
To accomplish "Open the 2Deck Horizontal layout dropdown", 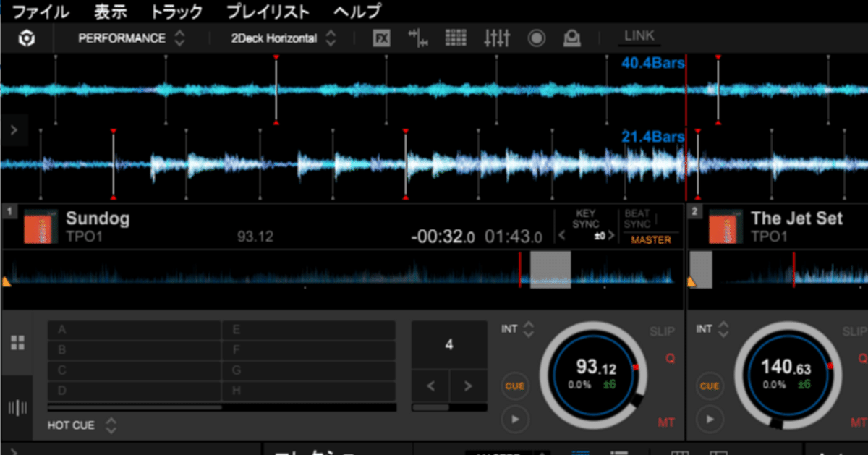I will pos(284,38).
